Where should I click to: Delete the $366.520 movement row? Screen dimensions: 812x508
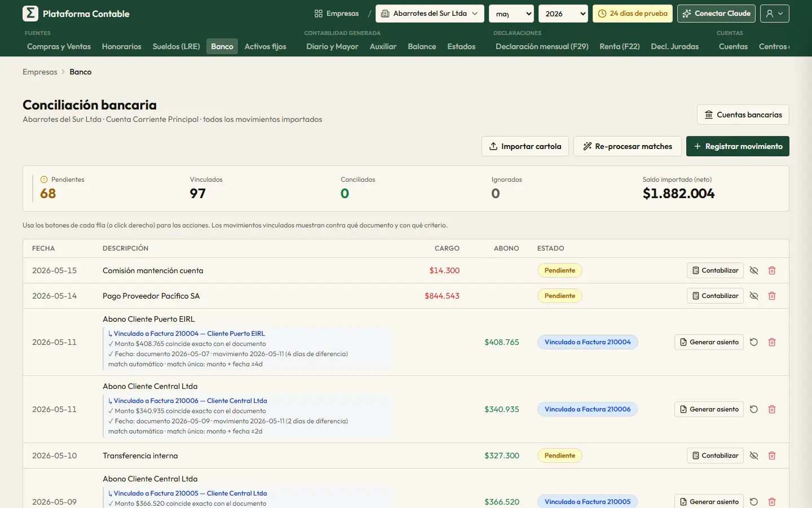[x=772, y=502]
